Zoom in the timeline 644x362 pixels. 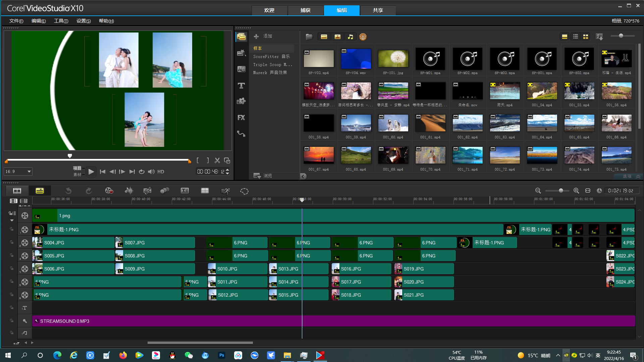[576, 191]
